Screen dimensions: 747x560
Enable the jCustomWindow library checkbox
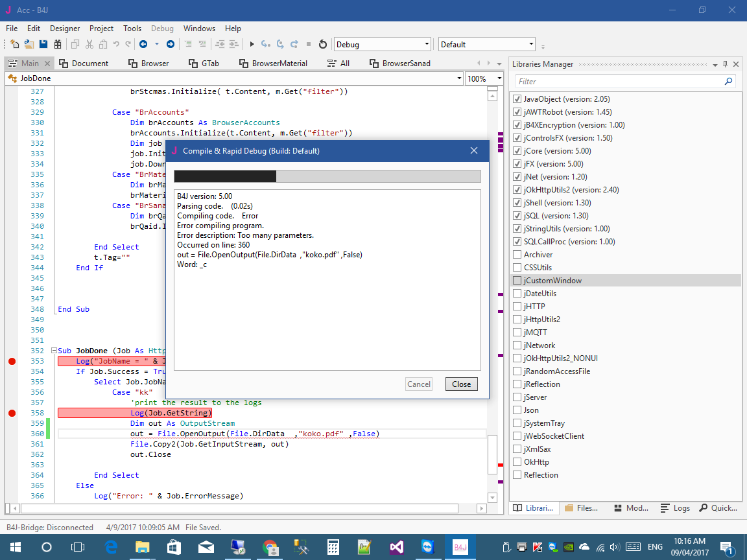click(x=517, y=281)
